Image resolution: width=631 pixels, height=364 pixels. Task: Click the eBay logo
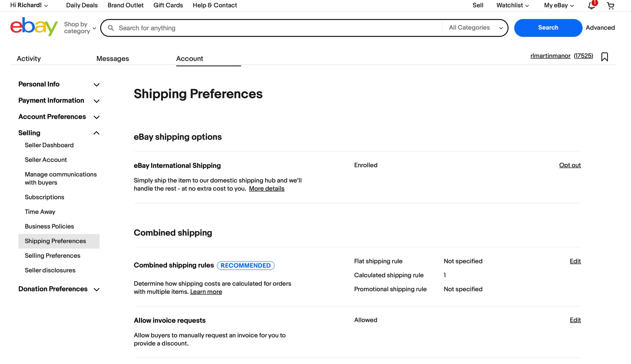pyautogui.click(x=34, y=27)
